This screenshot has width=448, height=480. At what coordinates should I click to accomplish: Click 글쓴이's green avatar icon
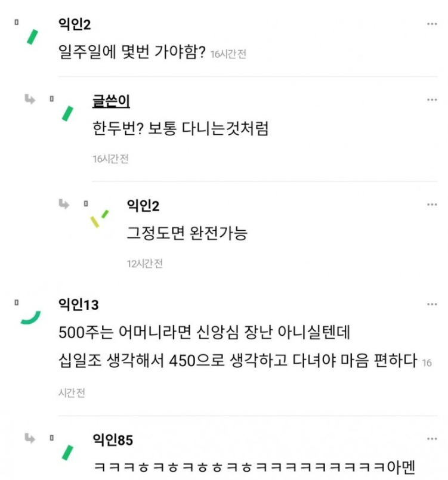tap(68, 113)
